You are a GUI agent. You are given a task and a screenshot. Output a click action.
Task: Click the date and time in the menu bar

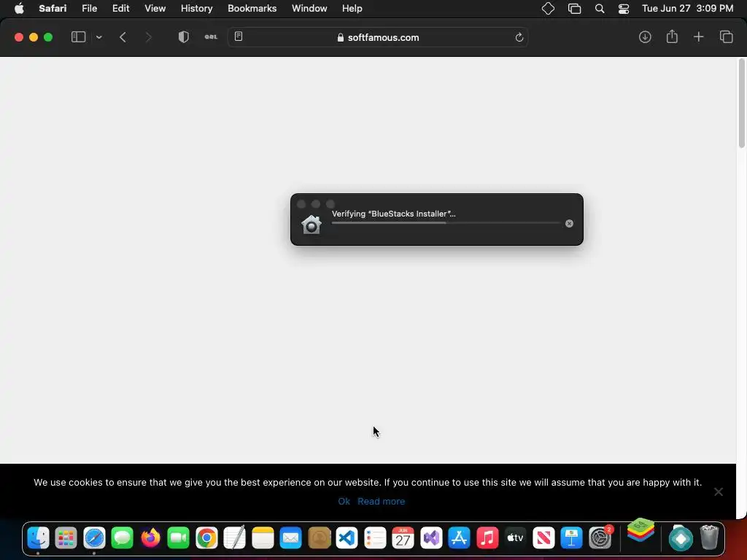(x=687, y=9)
